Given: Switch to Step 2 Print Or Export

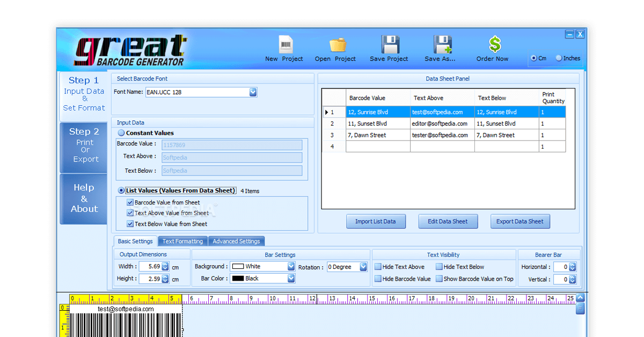Looking at the screenshot, I should pos(83,145).
